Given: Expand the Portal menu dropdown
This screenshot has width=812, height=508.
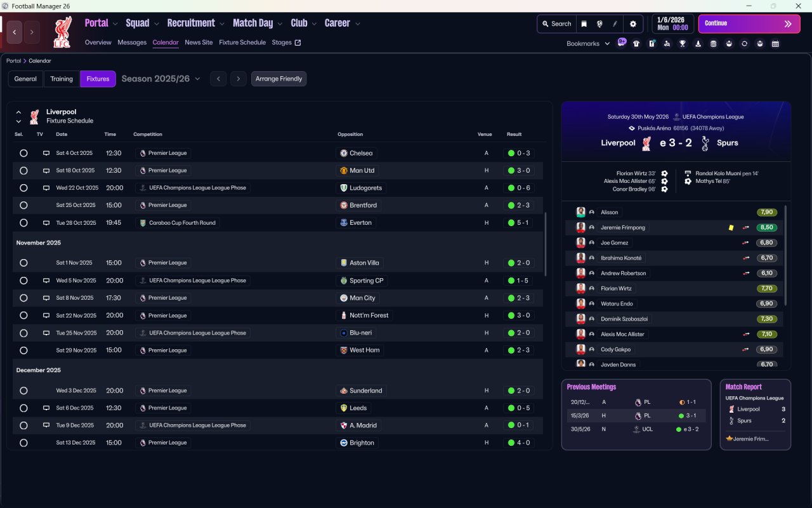Looking at the screenshot, I should point(115,24).
